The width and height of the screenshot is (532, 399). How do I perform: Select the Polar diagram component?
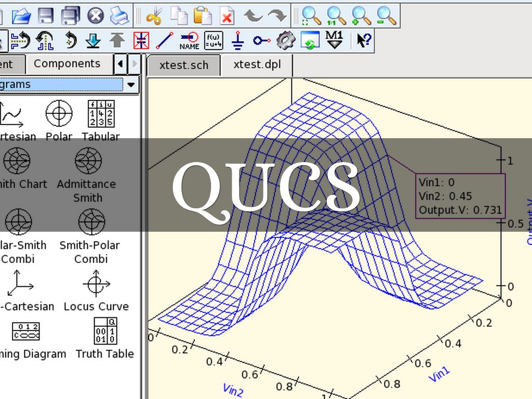coord(59,121)
